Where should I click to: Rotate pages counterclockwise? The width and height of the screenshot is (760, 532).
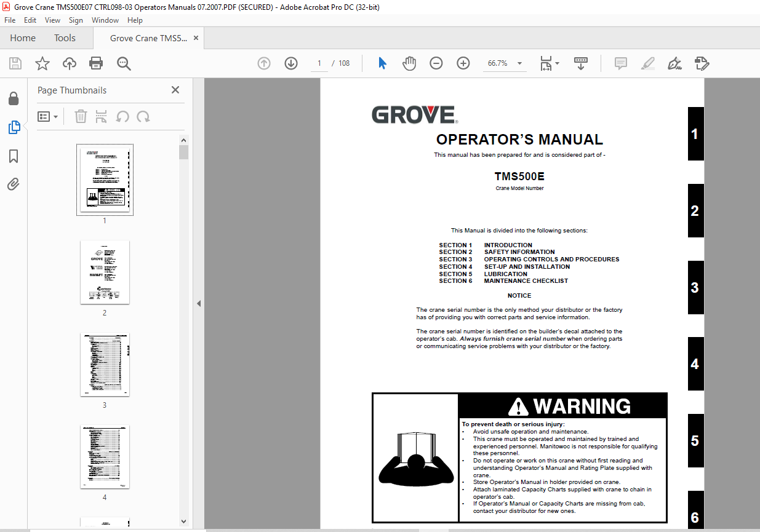tap(122, 116)
